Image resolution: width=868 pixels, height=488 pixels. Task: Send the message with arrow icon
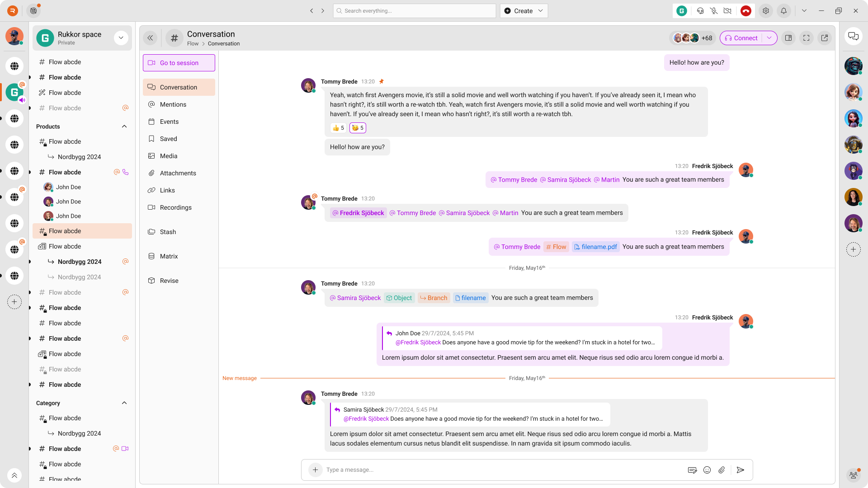[x=740, y=470]
